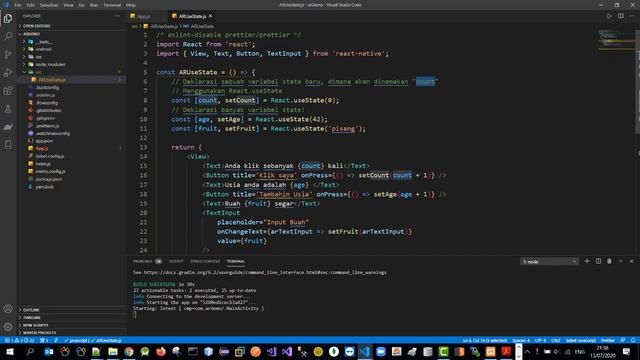
Task: Open metro.config.js in the file tree
Action: click(x=51, y=171)
